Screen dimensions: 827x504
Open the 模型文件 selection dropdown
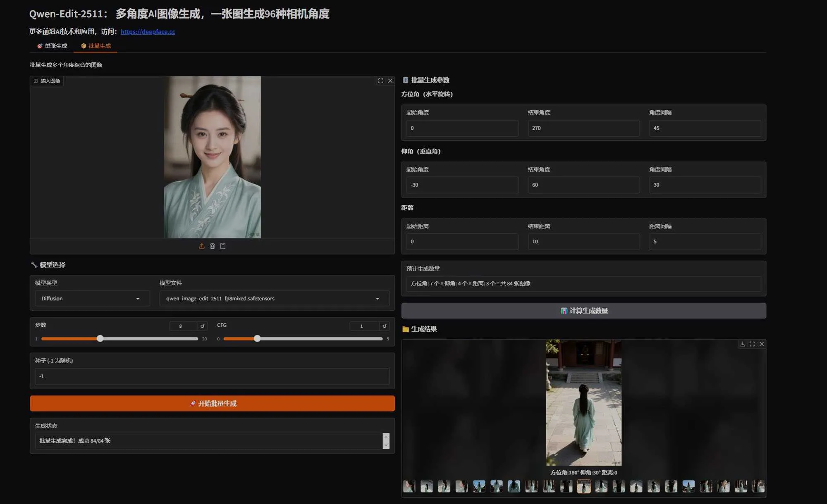pyautogui.click(x=377, y=298)
